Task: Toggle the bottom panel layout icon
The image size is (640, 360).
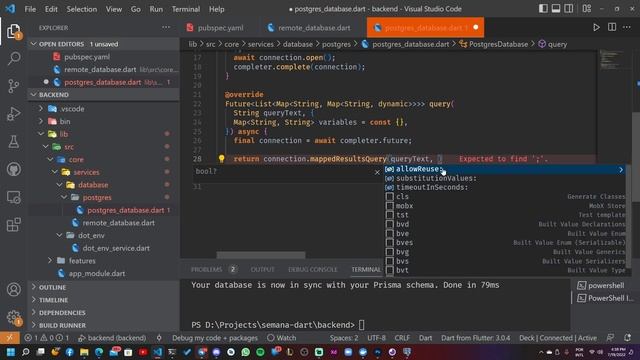Action: pos(556,9)
